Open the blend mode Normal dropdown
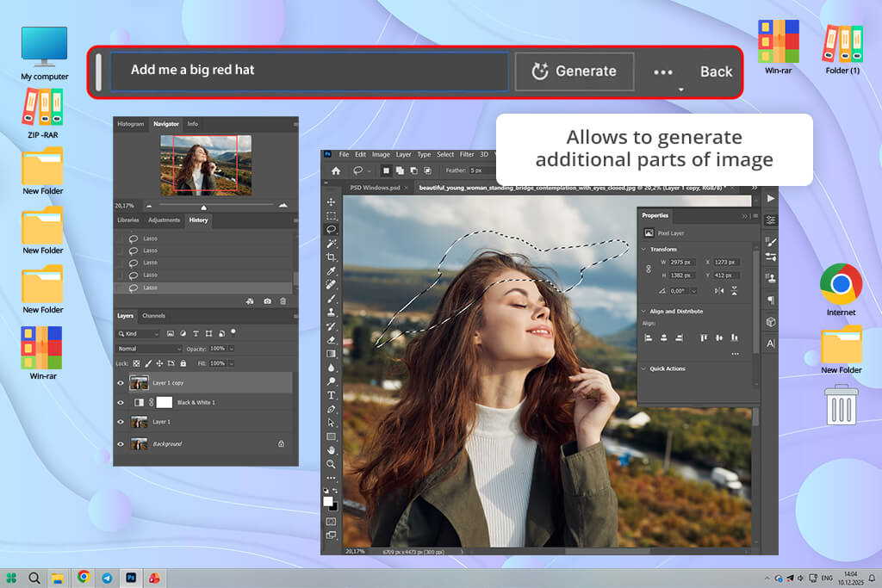This screenshot has width=882, height=588. tap(150, 349)
